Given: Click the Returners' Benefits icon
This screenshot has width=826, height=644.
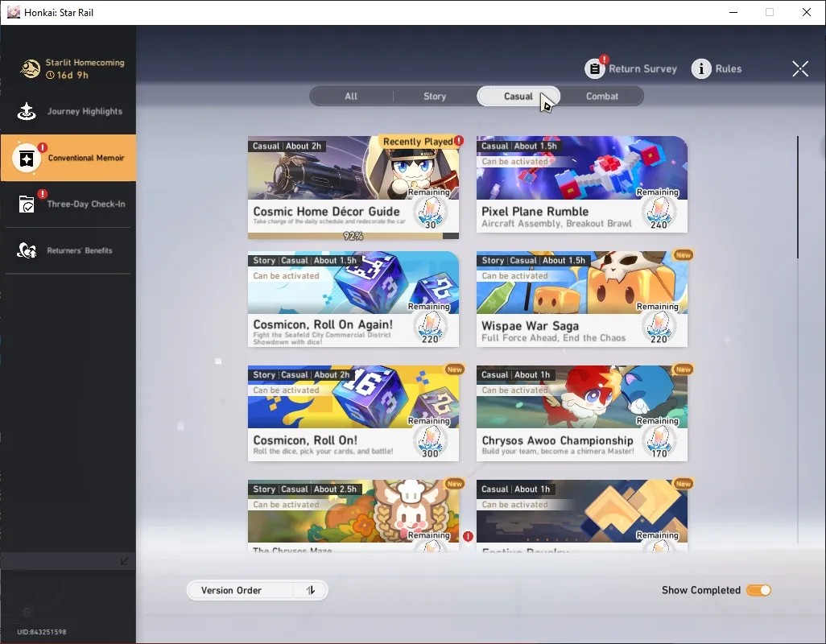Looking at the screenshot, I should (x=27, y=250).
